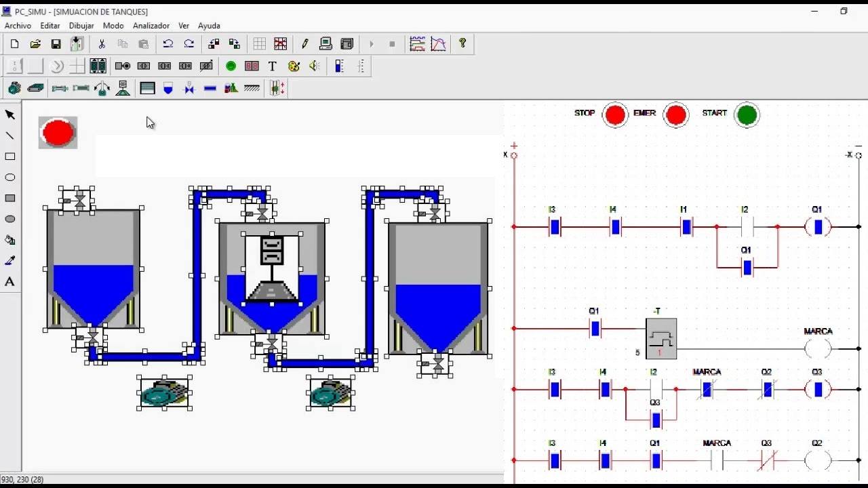This screenshot has width=868, height=488.
Task: Select the text T component icon
Action: pos(273,66)
